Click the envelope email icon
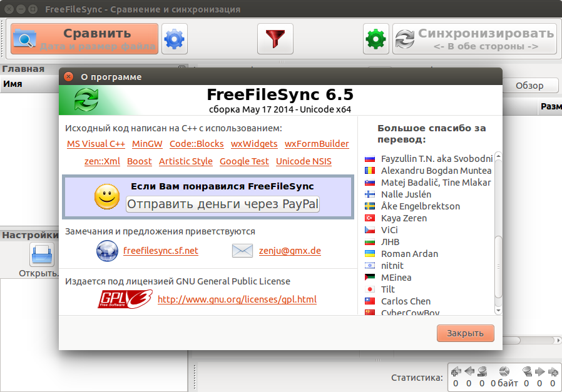 (x=242, y=251)
